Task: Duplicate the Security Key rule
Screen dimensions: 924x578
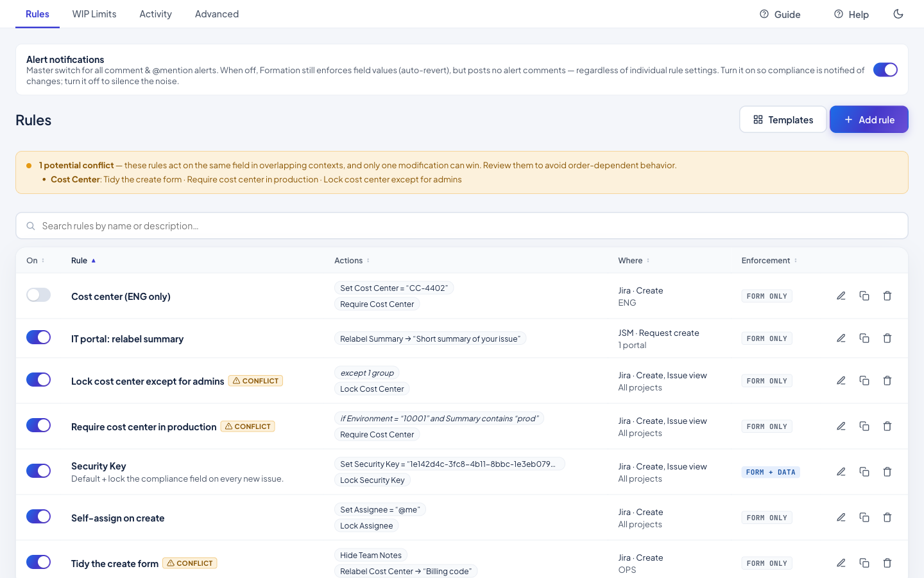Action: click(864, 472)
